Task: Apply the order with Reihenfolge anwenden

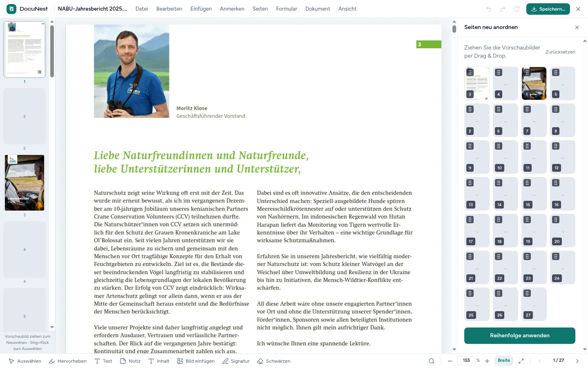Action: (x=520, y=336)
